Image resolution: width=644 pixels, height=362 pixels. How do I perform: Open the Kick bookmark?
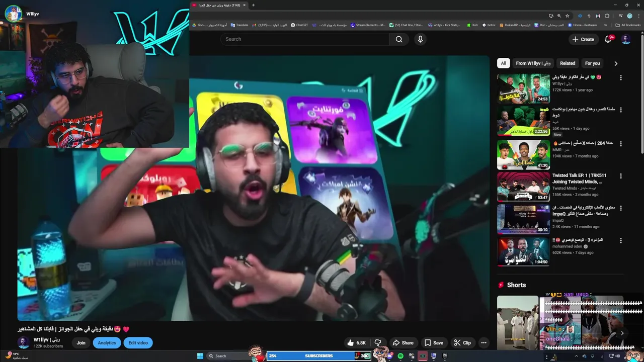coord(472,25)
